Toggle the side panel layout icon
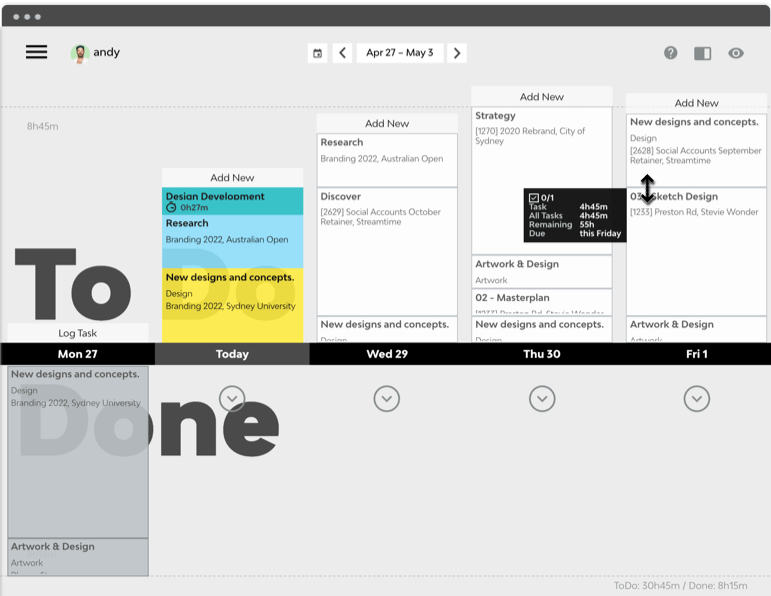This screenshot has width=771, height=596. click(703, 53)
